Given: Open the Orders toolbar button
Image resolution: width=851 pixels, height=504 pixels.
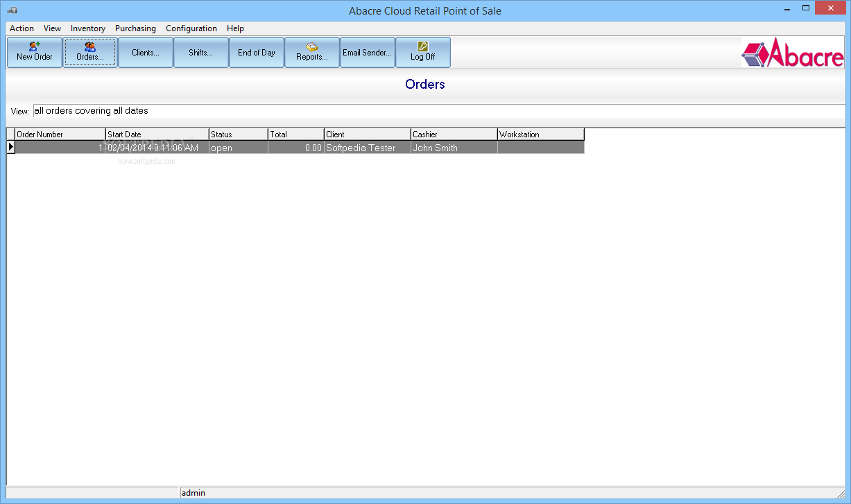Looking at the screenshot, I should click(x=90, y=52).
